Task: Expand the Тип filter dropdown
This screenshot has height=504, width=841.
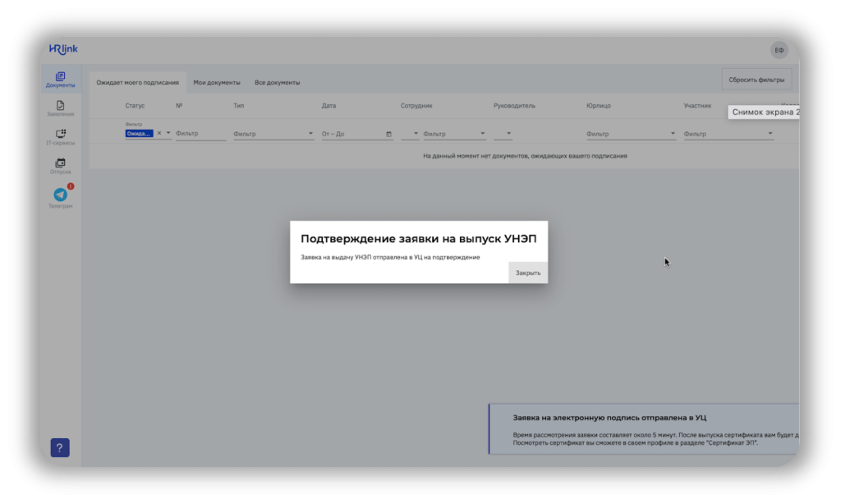Action: click(x=310, y=133)
